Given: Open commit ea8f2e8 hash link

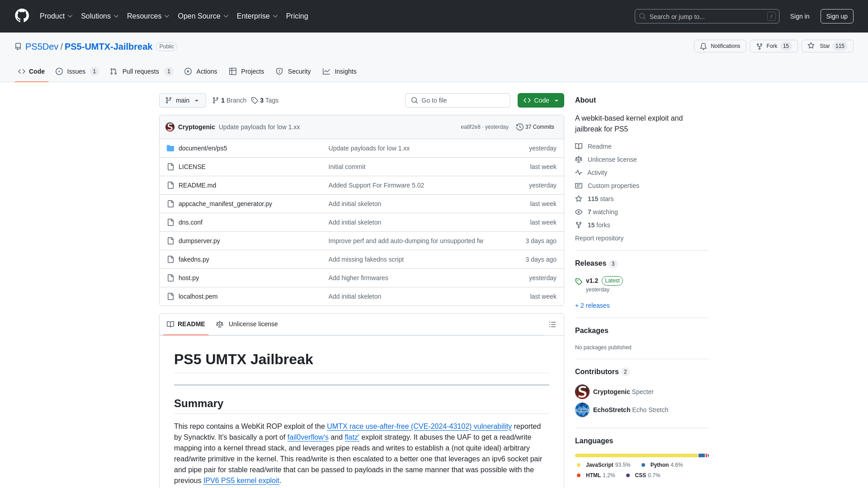Looking at the screenshot, I should (x=470, y=127).
